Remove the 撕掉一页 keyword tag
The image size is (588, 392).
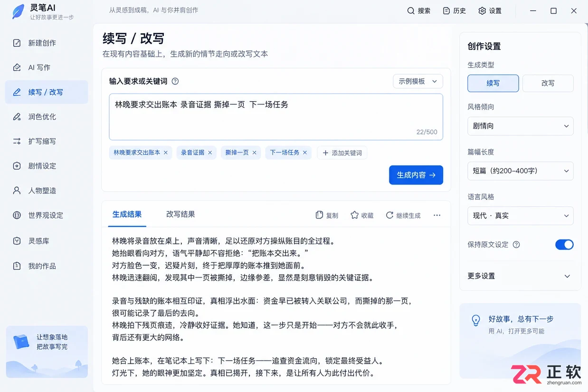255,153
